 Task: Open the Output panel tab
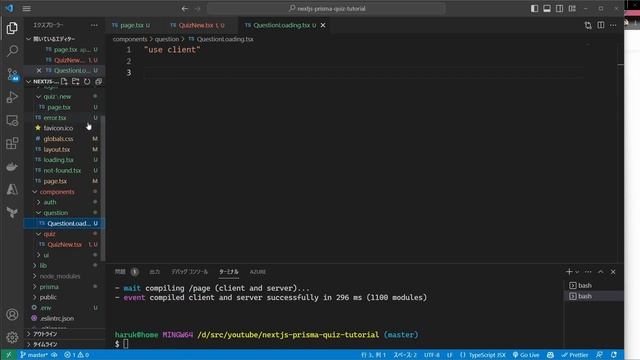[x=154, y=272]
